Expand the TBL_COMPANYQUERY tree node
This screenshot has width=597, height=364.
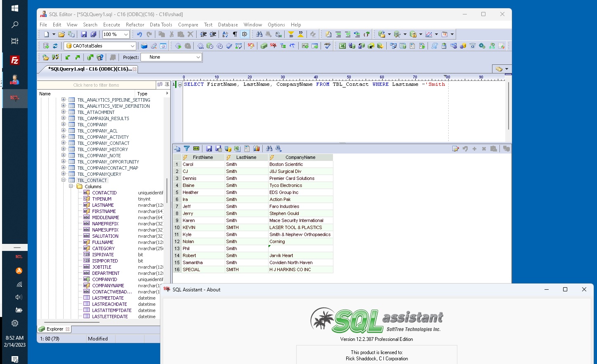click(64, 174)
